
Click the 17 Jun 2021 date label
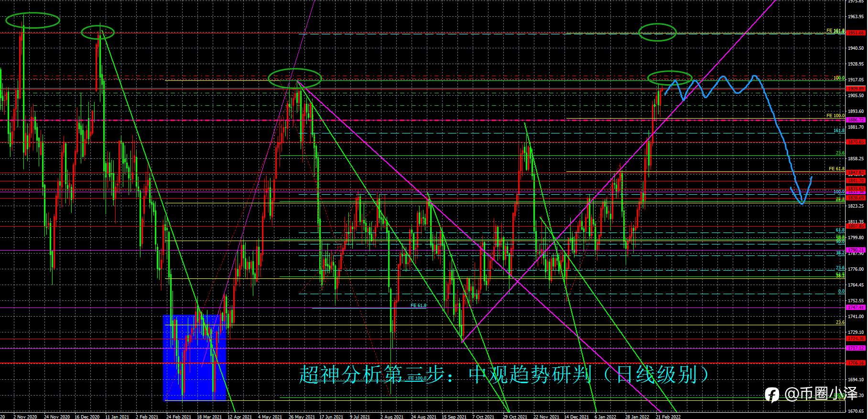click(x=331, y=417)
